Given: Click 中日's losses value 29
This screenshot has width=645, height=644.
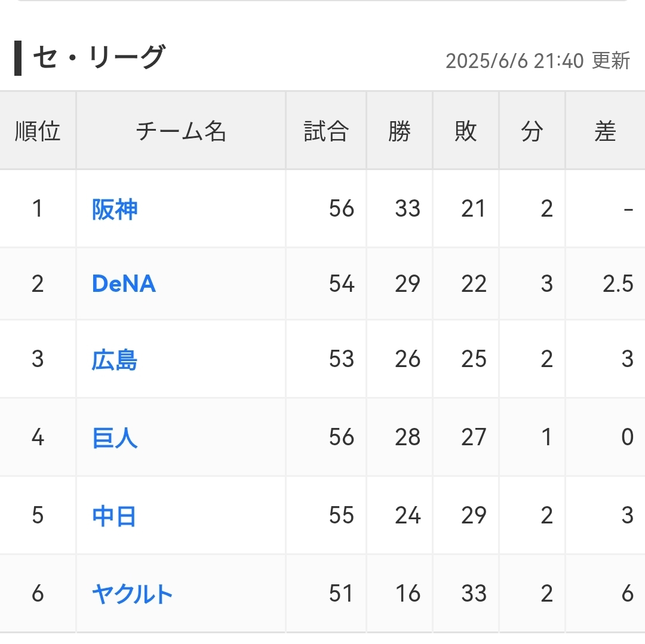Looking at the screenshot, I should click(x=474, y=516).
